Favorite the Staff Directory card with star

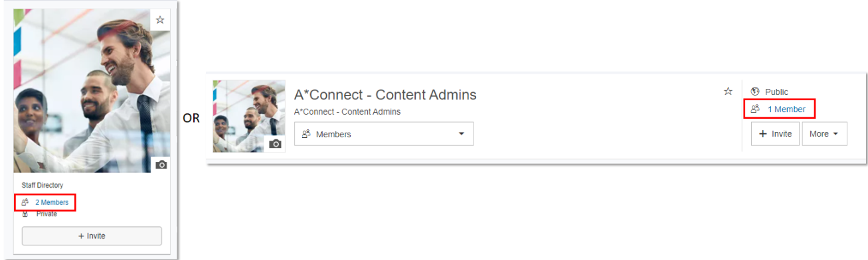pyautogui.click(x=160, y=20)
